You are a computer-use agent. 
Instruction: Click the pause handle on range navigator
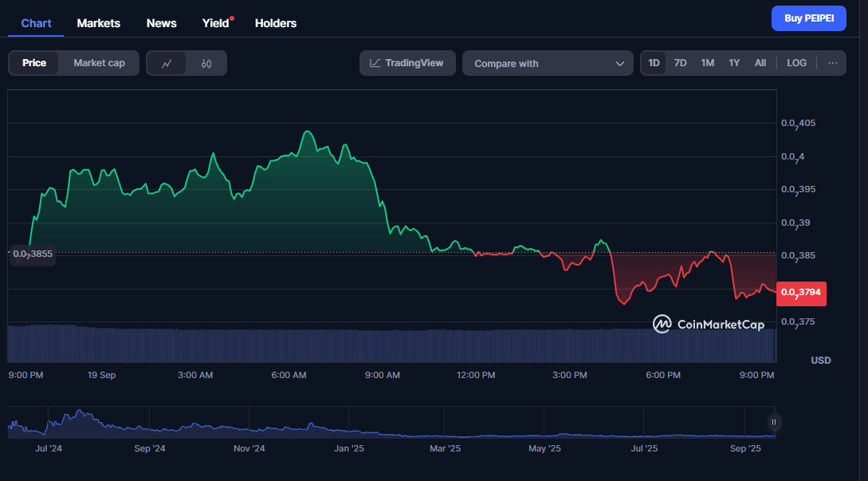[x=773, y=422]
